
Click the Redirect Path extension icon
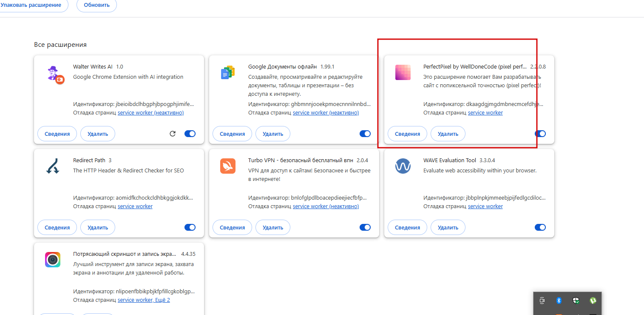click(53, 166)
